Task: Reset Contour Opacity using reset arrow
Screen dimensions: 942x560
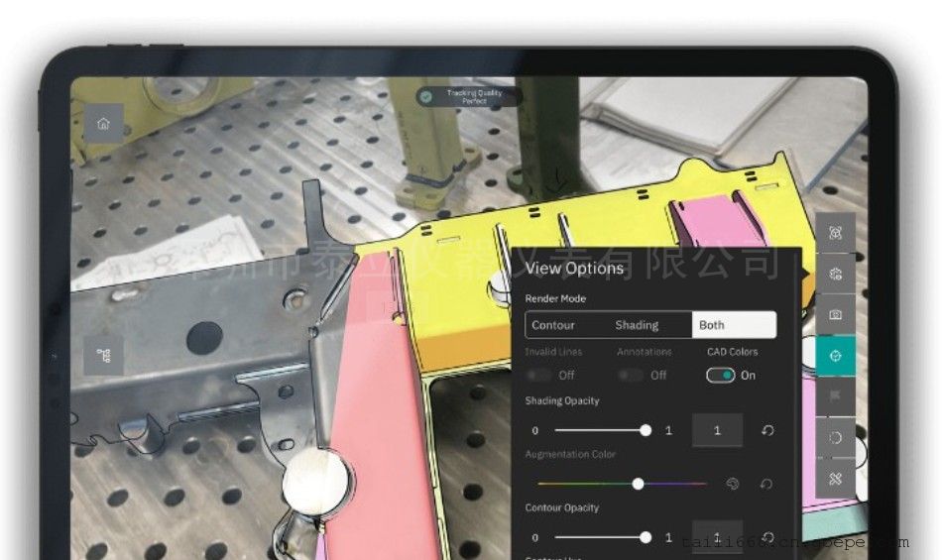Action: click(766, 537)
